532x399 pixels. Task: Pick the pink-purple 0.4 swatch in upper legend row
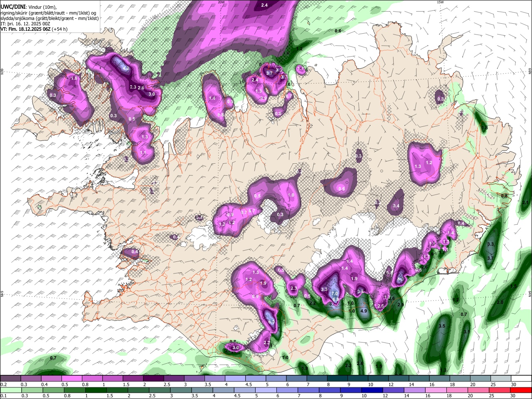pyautogui.click(x=52, y=379)
